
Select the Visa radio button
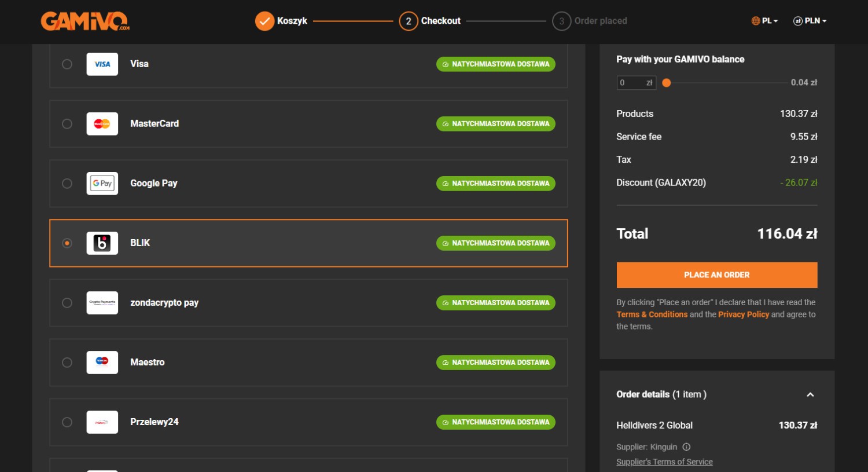click(x=67, y=64)
